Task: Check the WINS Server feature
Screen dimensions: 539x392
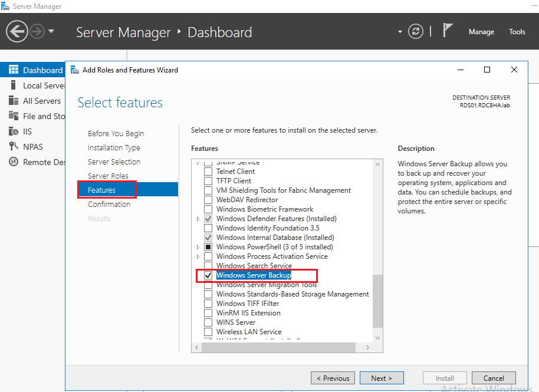Action: 208,322
